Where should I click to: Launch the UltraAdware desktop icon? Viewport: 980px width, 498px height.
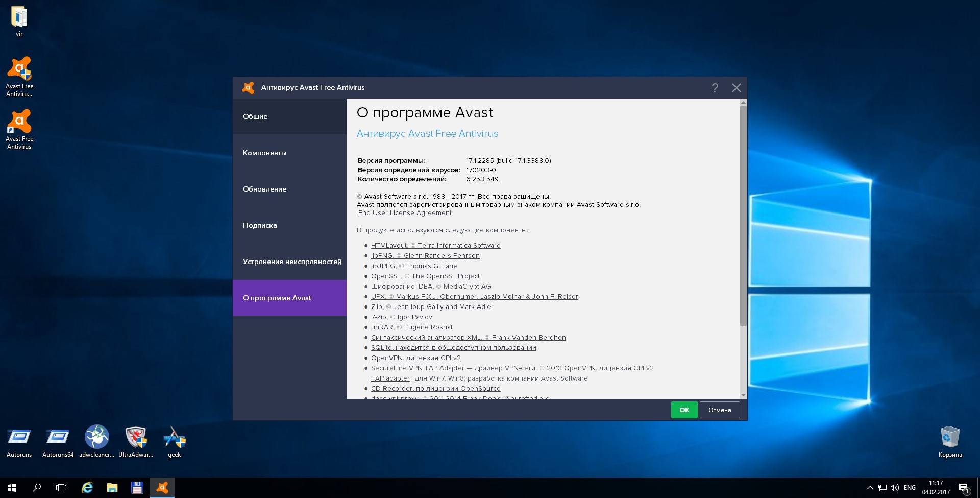136,441
